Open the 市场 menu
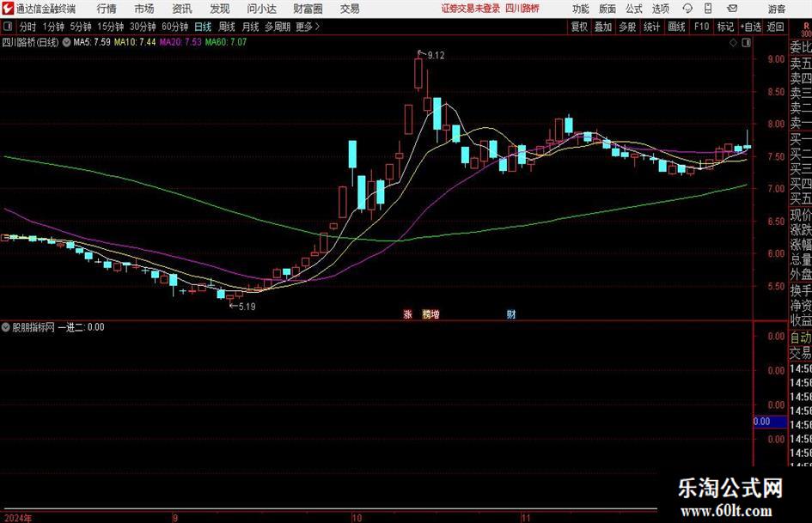Image resolution: width=812 pixels, height=523 pixels. coord(144,9)
